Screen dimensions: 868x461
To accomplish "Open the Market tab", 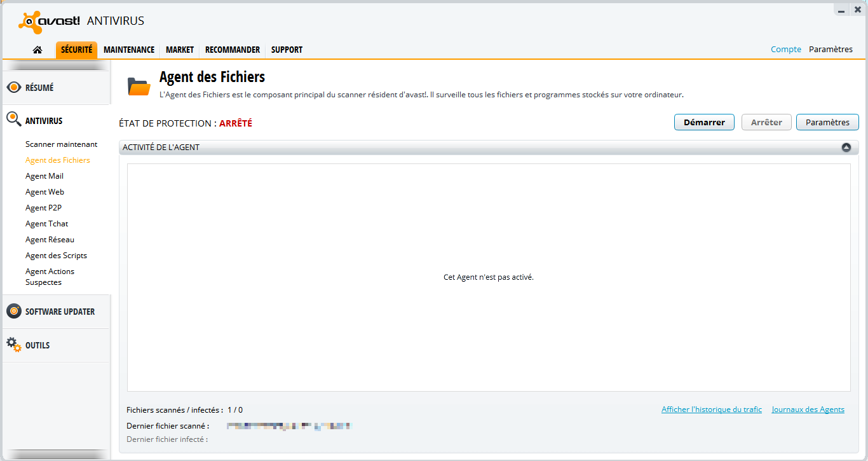I will [x=180, y=50].
